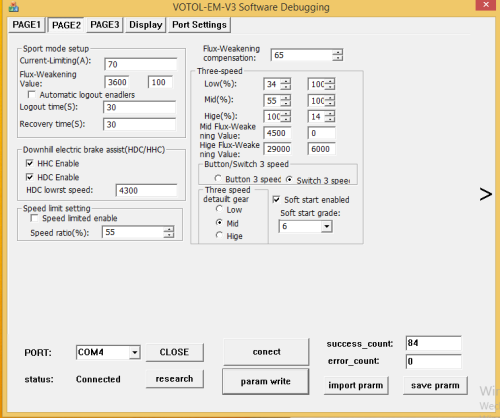Image resolution: width=500 pixels, height=418 pixels.
Task: Click the Low(%) 34 spinner arrows
Action: point(286,84)
